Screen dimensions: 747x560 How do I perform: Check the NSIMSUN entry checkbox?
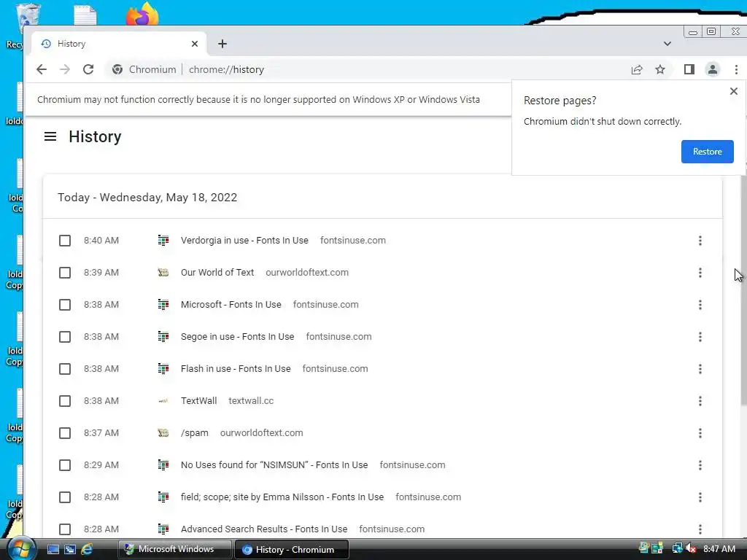pyautogui.click(x=65, y=464)
